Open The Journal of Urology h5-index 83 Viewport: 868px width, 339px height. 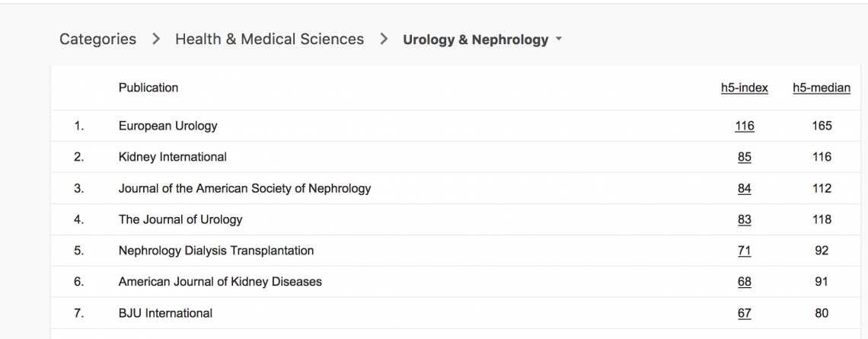coord(744,219)
